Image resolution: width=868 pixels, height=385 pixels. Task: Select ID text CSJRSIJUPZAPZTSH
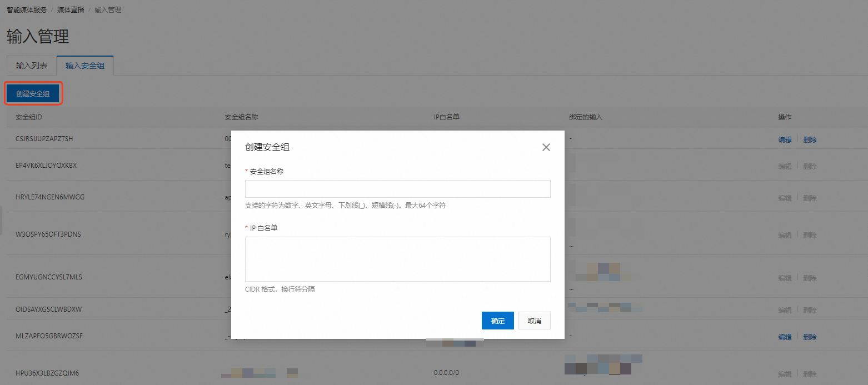coord(44,139)
